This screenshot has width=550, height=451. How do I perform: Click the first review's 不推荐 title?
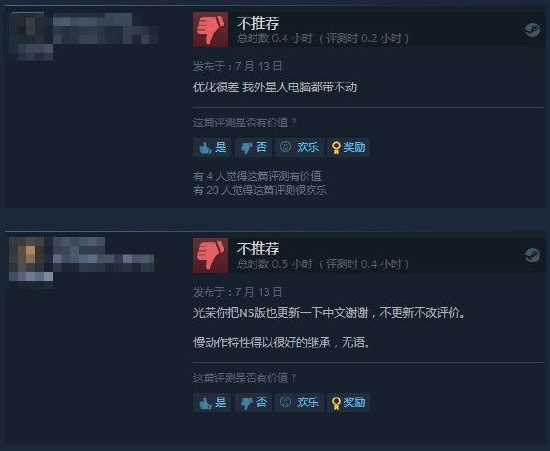tap(258, 23)
